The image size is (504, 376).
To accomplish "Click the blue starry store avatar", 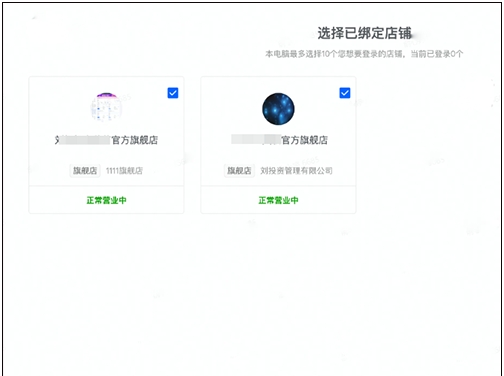I will tap(278, 109).
